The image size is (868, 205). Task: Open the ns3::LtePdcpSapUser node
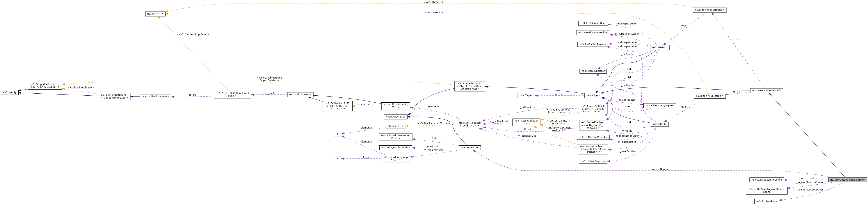pyautogui.click(x=593, y=23)
